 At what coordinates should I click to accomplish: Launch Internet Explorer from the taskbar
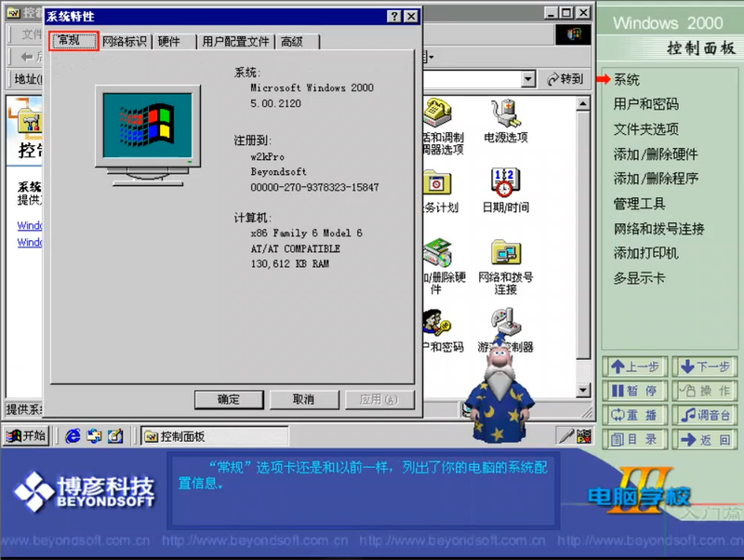pos(72,435)
